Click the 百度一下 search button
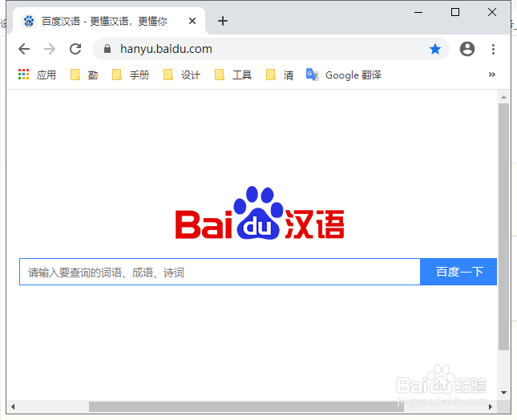517x420 pixels. point(458,272)
